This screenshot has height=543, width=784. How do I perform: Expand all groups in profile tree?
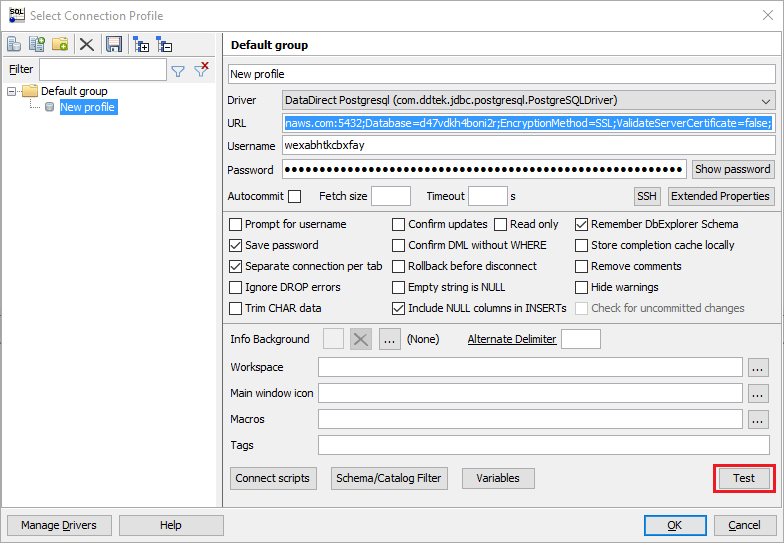pos(141,44)
